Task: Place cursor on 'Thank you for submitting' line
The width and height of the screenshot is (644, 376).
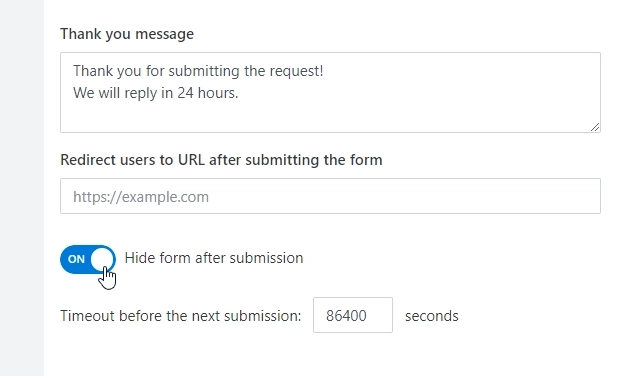Action: click(198, 71)
